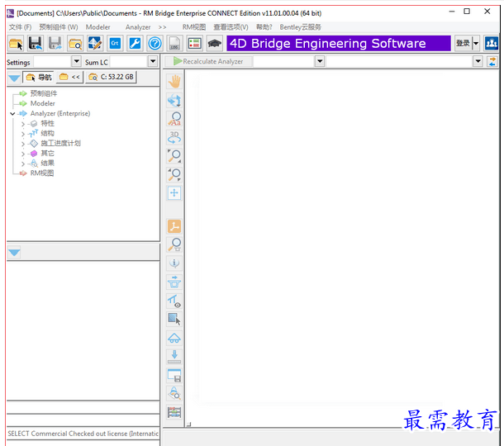This screenshot has height=446, width=504.
Task: Expand the 施工进度计划 tree node
Action: click(23, 144)
